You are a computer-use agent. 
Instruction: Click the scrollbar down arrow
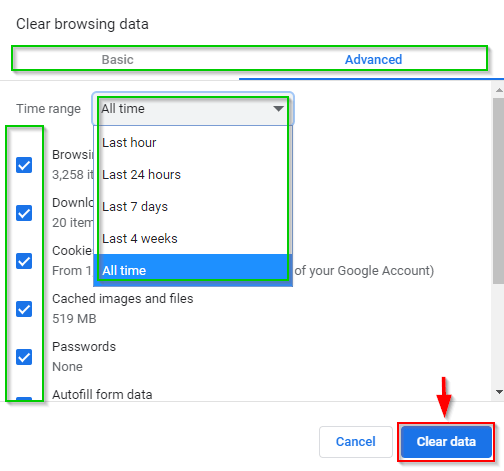click(x=499, y=392)
